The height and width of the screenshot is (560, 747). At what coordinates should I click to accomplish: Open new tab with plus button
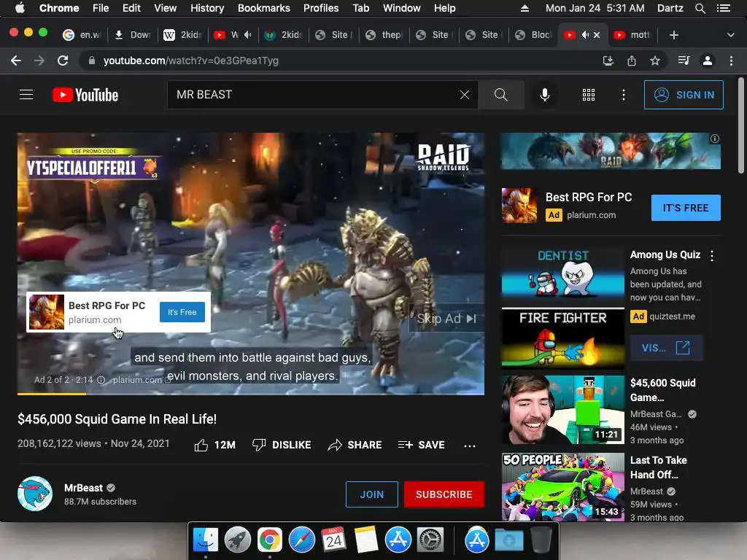673,35
